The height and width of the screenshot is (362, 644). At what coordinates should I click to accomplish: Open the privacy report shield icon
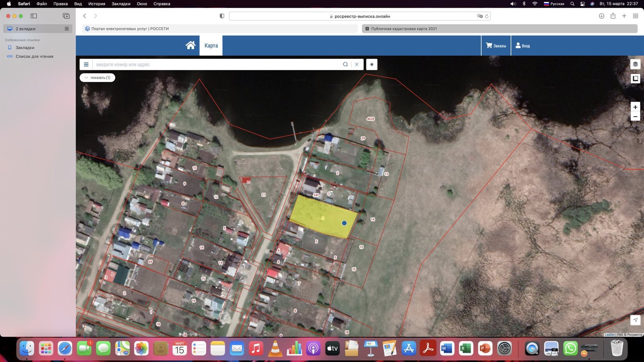(222, 16)
